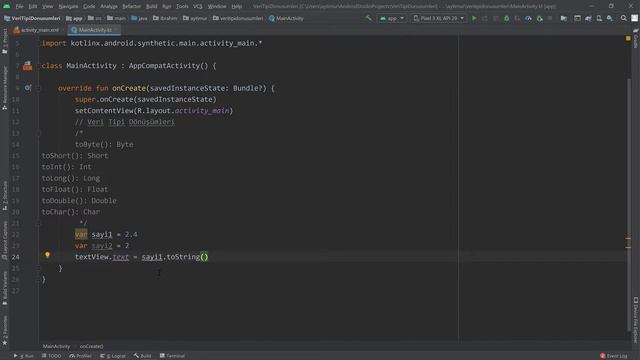Click the app folder breadcrumb
Screen dimensions: 640x360
[75, 18]
